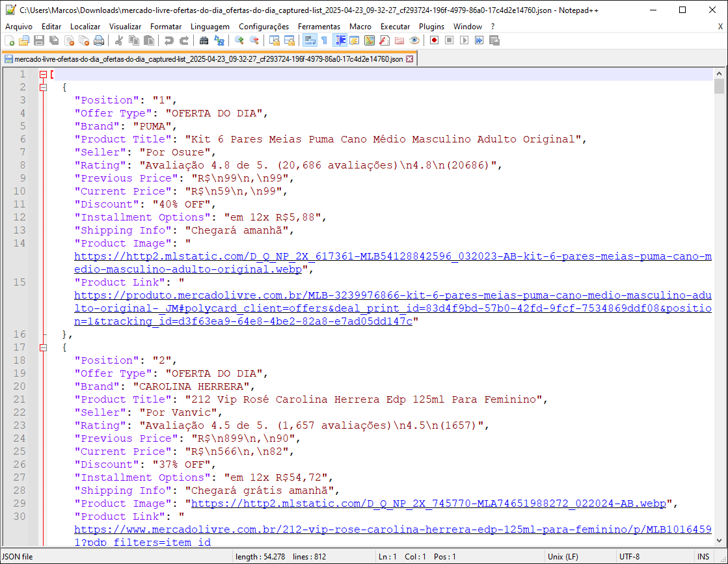Save the current JSON file
The image size is (728, 564).
(x=39, y=41)
